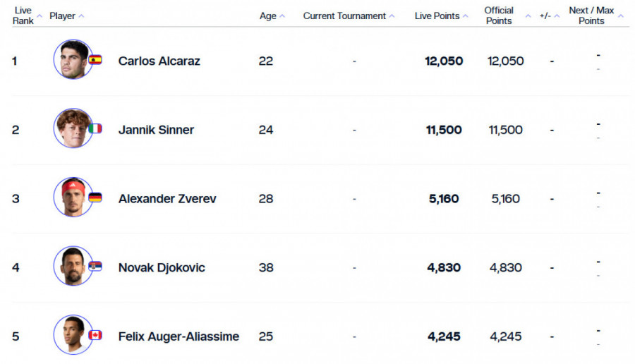Sort by Live Points column
Image resolution: width=635 pixels, height=364 pixels.
pos(465,16)
